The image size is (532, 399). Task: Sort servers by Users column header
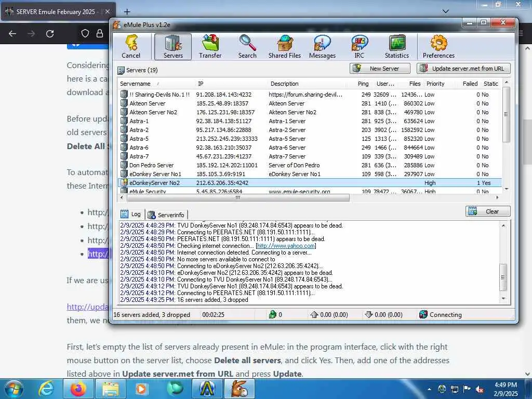coord(385,84)
